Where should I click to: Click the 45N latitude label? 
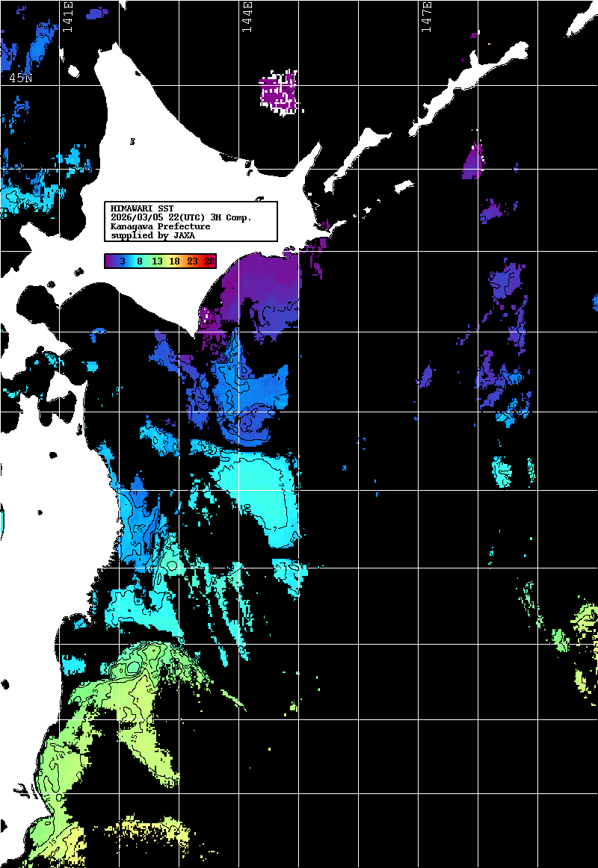coord(20,78)
